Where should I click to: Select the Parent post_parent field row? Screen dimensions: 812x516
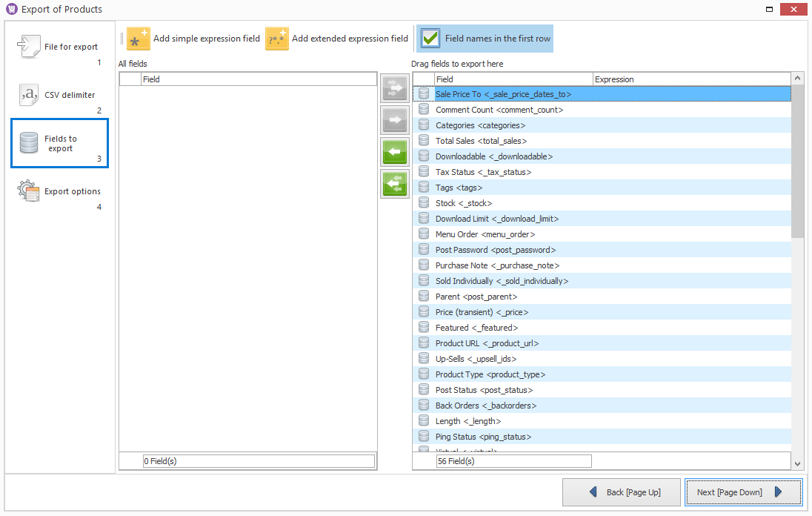click(x=602, y=297)
